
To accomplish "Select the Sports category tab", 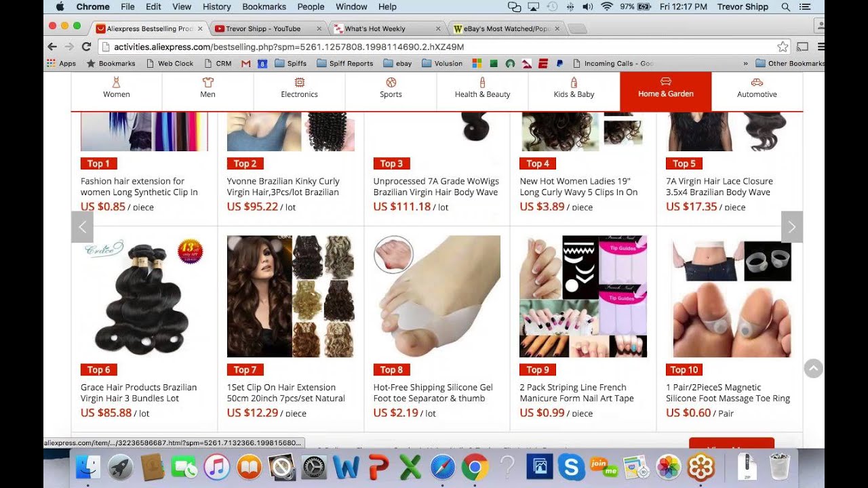I will 391,91.
